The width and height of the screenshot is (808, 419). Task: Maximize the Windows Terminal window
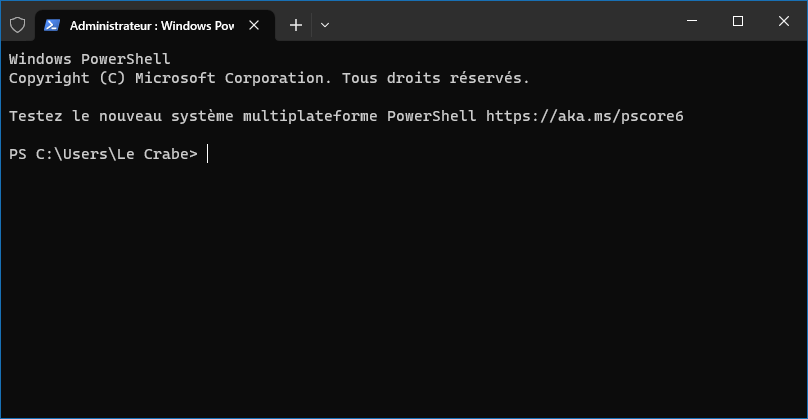pyautogui.click(x=738, y=21)
